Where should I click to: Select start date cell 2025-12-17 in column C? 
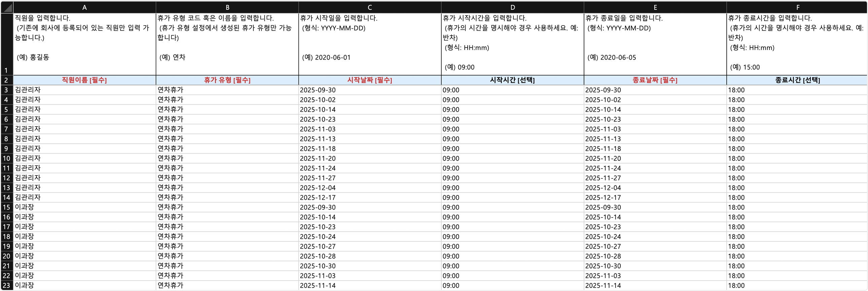tap(370, 198)
